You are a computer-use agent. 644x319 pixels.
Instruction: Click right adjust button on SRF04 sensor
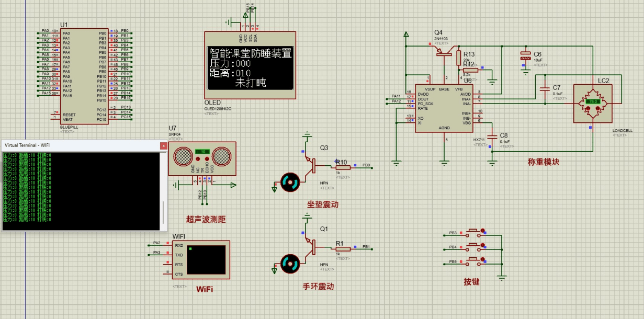coord(207,160)
